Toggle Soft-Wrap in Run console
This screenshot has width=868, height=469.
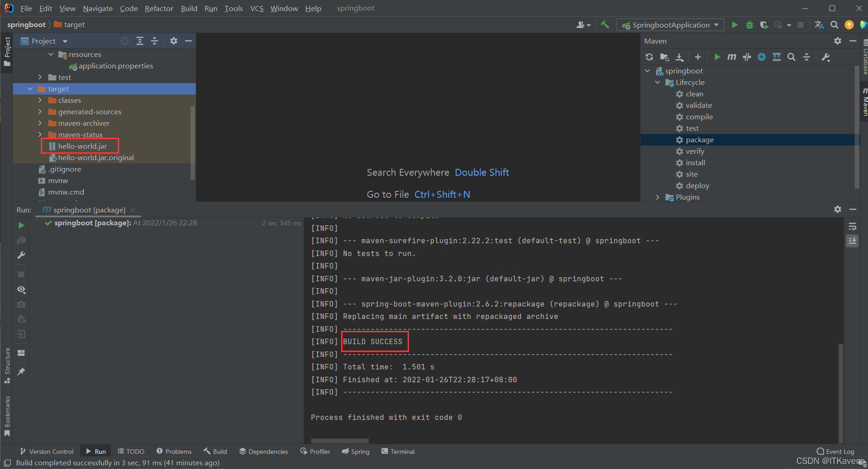[x=852, y=227]
